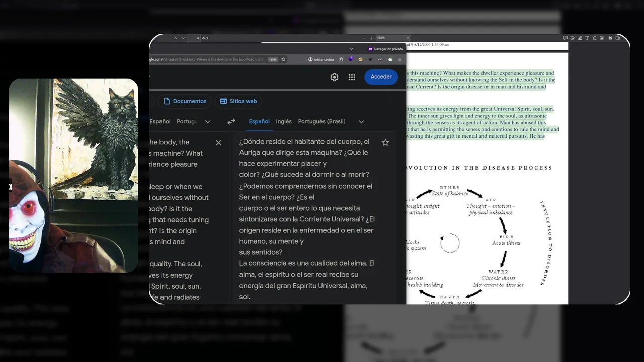Select Português (Brasil) as target language
The image size is (644, 362).
tap(321, 121)
